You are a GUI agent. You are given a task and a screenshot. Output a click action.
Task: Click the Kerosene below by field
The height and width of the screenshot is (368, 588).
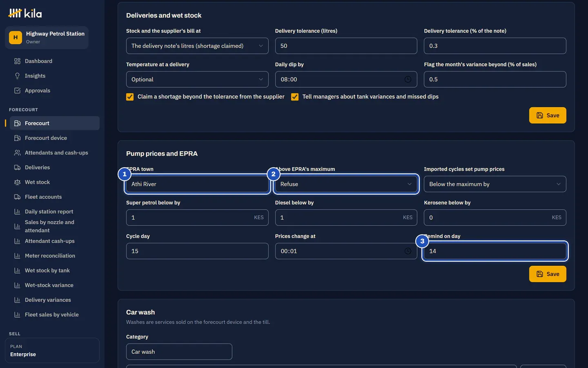tap(495, 218)
